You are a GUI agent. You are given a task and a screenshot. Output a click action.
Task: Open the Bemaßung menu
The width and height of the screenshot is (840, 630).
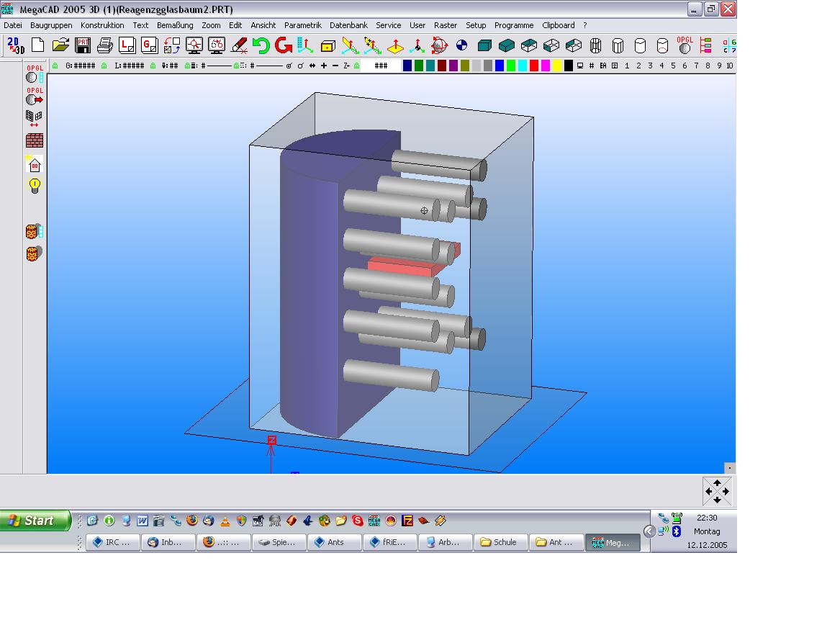pyautogui.click(x=175, y=25)
